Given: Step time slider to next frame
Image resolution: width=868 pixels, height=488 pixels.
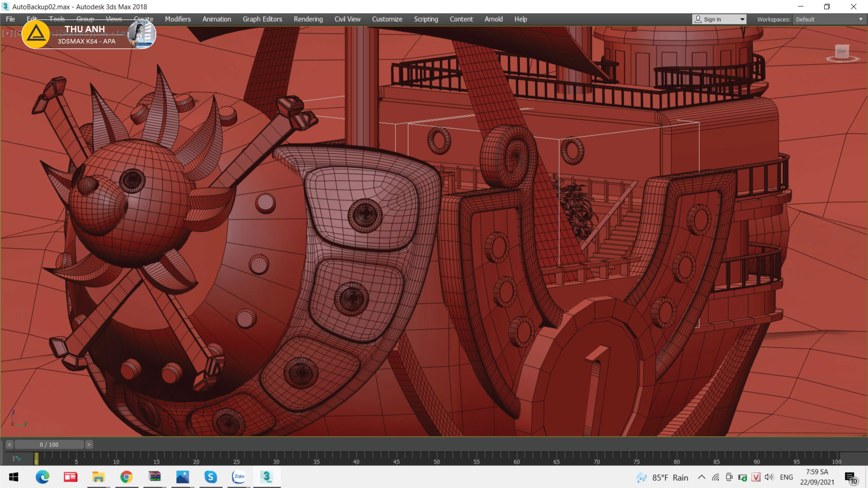Looking at the screenshot, I should (89, 445).
